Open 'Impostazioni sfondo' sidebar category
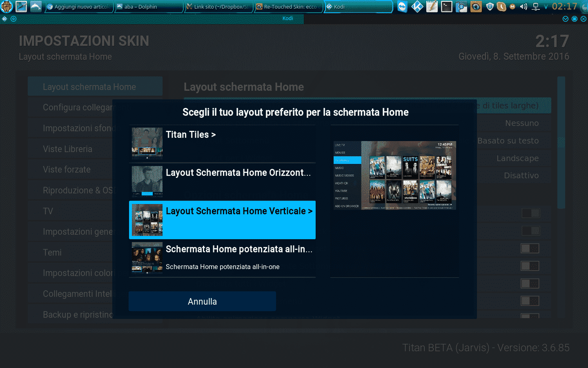 [x=95, y=128]
